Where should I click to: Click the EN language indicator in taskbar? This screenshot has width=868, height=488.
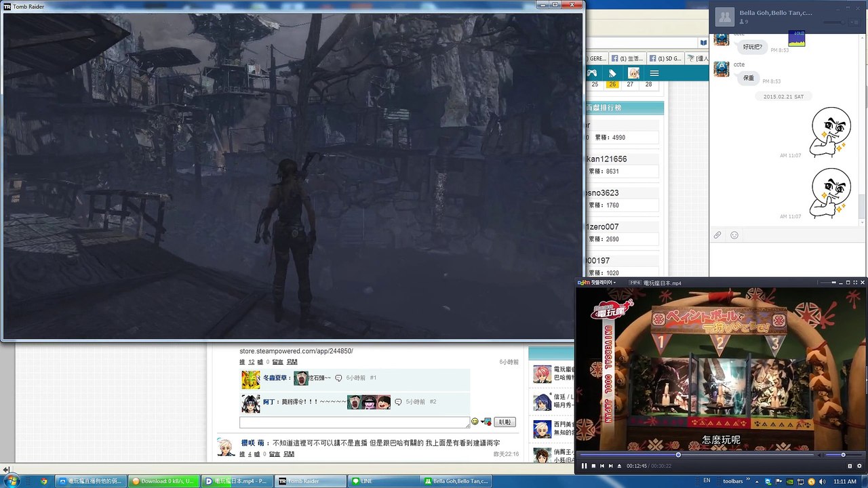click(707, 481)
